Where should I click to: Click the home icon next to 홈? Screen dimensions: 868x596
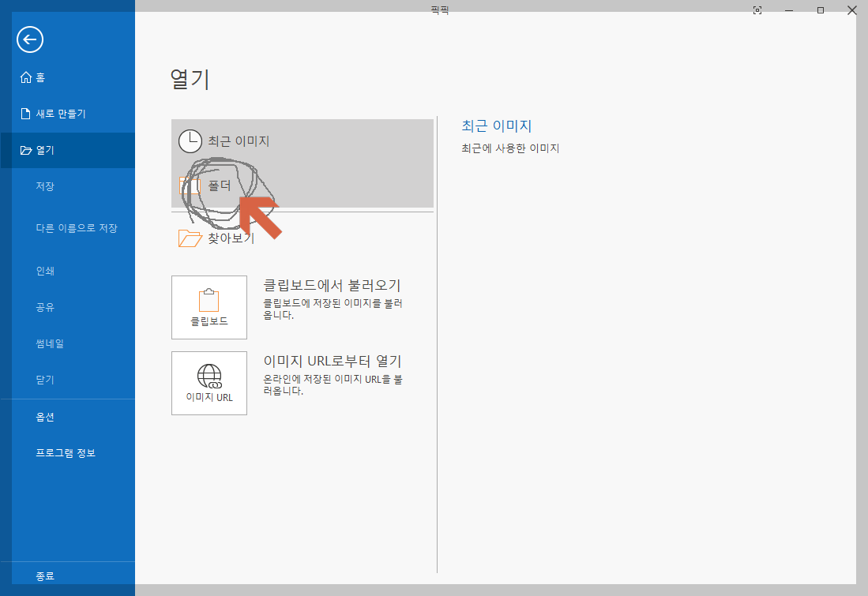click(24, 77)
